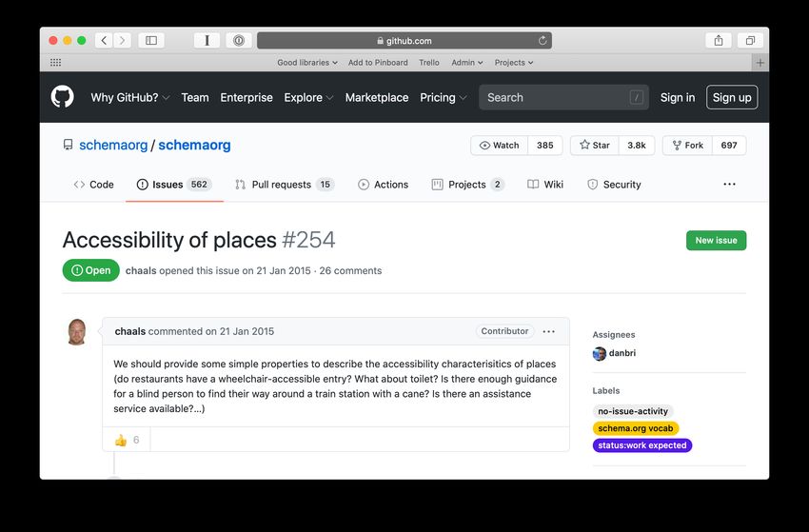Viewport: 809px width, 532px height.
Task: Click the GitHub octocat logo
Action: 63,97
